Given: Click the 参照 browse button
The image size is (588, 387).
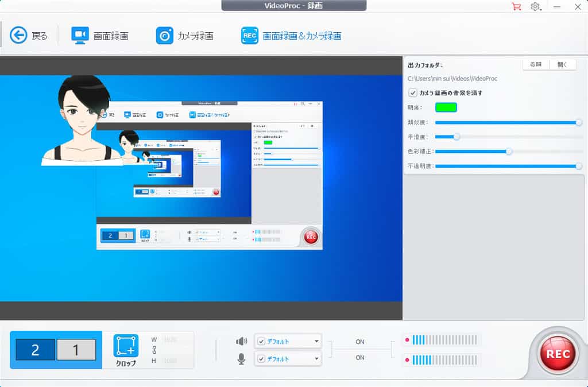Looking at the screenshot, I should click(x=536, y=65).
